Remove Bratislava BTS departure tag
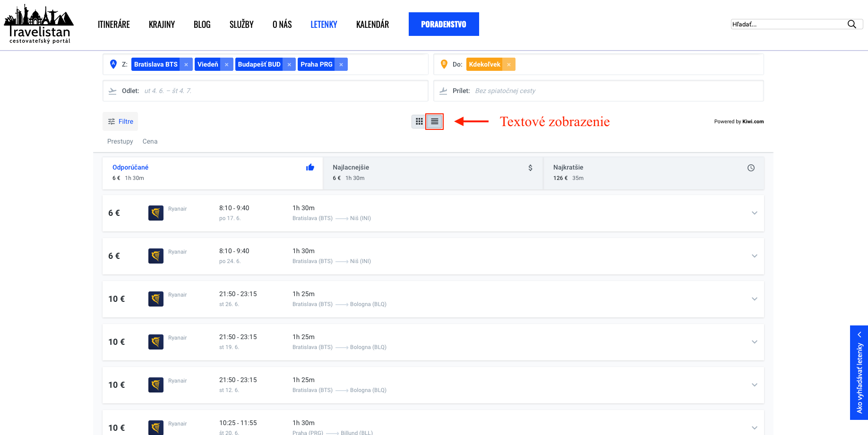The height and width of the screenshot is (435, 868). [186, 64]
